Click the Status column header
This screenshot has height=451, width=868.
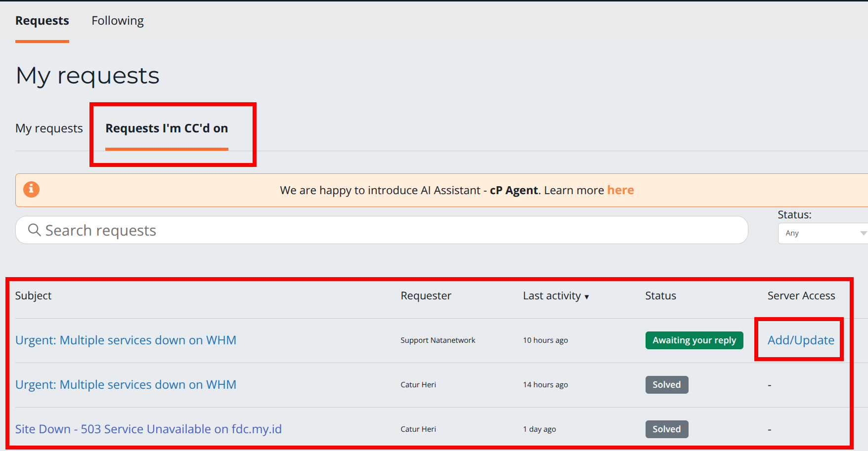[660, 295]
